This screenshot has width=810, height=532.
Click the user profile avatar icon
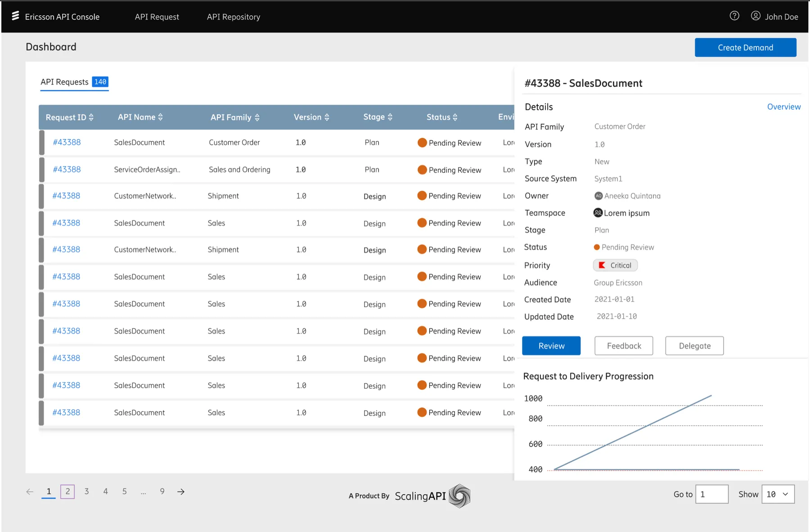click(x=756, y=16)
